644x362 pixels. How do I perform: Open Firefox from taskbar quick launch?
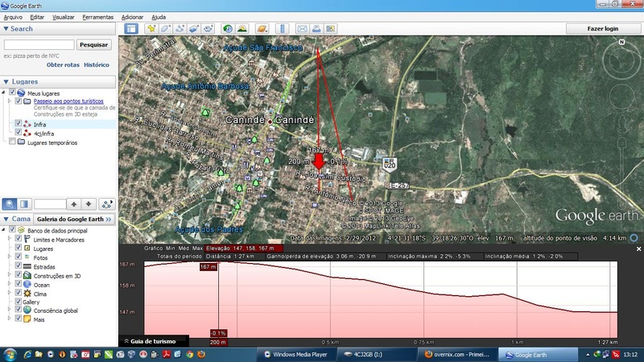pos(201,354)
